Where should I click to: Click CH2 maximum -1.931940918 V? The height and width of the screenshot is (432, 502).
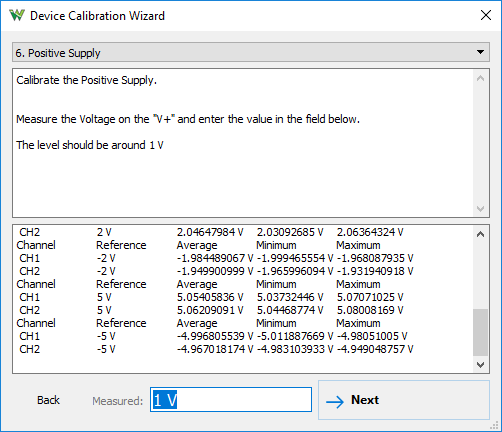375,271
